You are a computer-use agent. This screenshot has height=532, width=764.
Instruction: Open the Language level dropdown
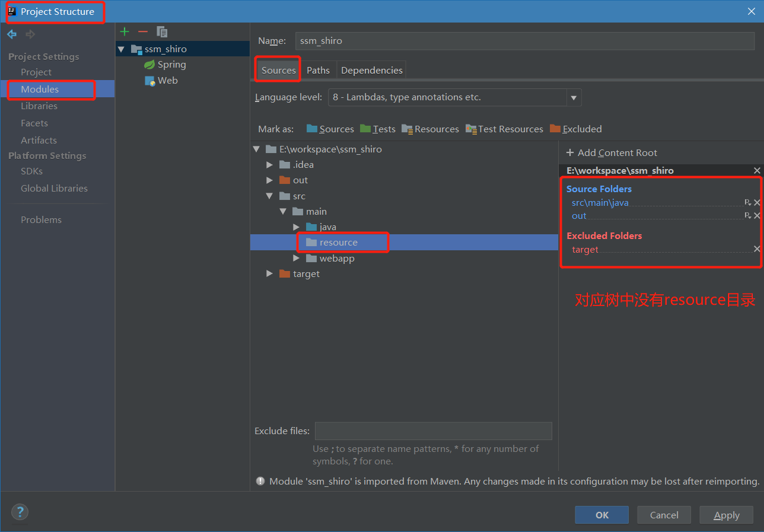574,97
